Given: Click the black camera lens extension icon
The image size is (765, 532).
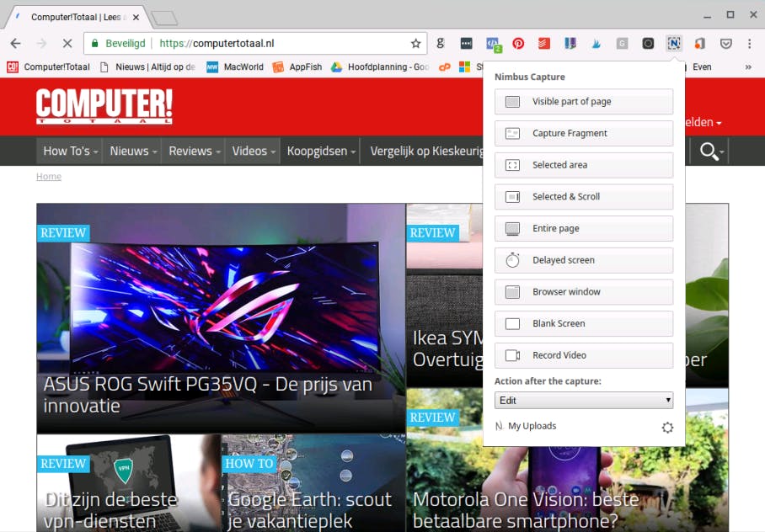Looking at the screenshot, I should point(648,44).
